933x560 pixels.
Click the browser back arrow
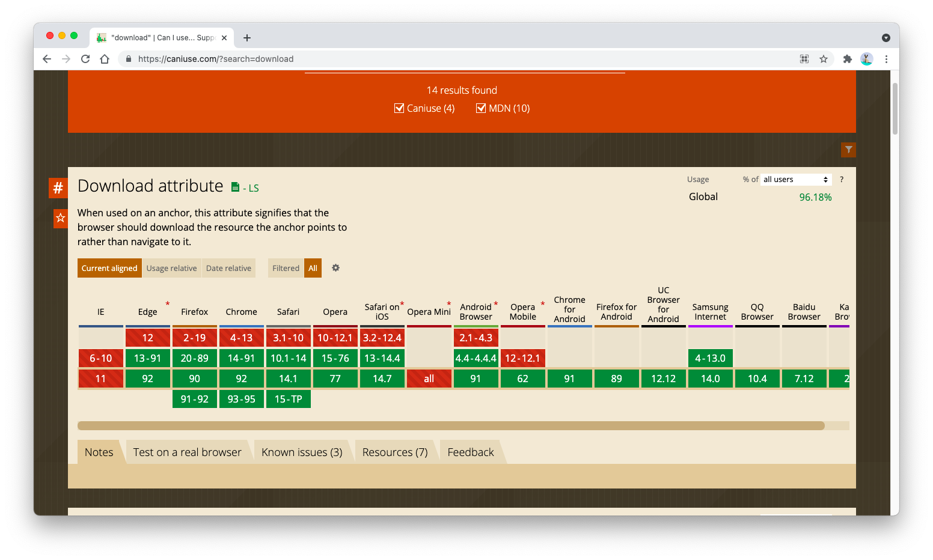click(x=47, y=59)
